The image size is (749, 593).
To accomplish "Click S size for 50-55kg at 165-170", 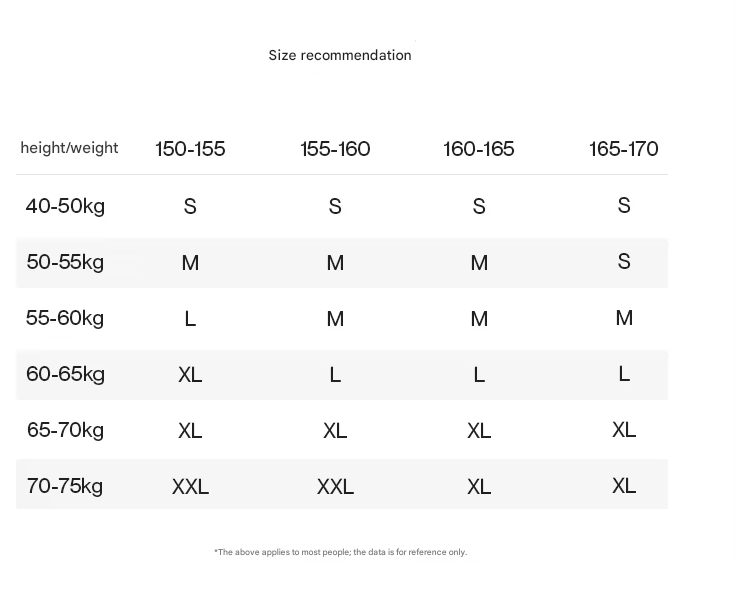I will click(x=624, y=262).
